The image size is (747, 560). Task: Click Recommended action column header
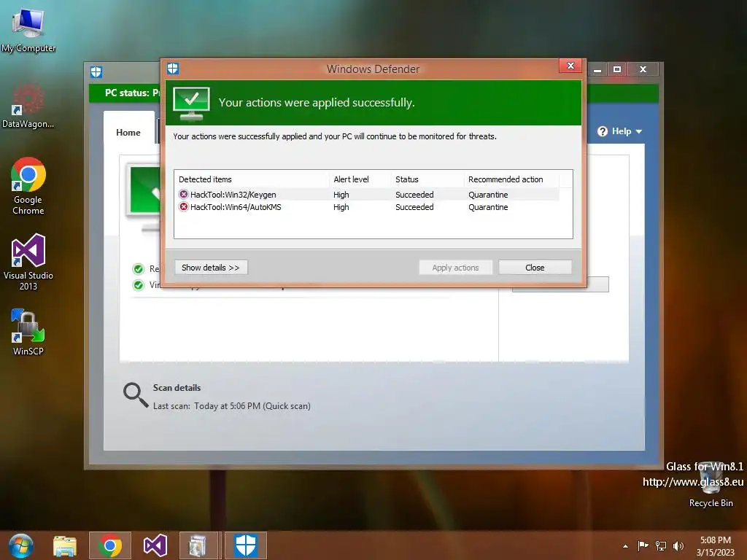(511, 179)
